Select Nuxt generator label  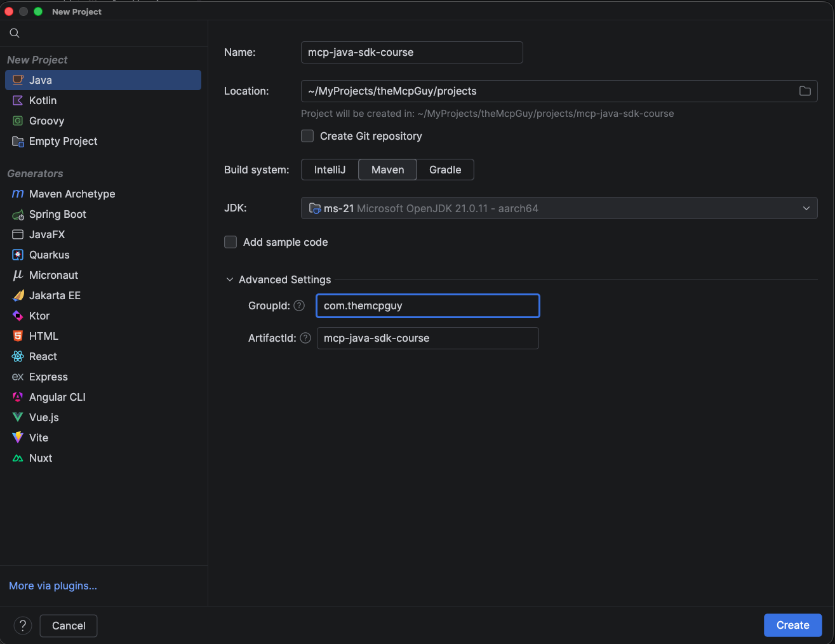click(x=41, y=458)
